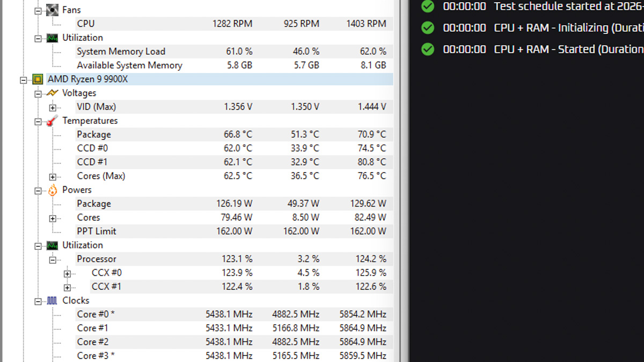Collapse the Utilization node containing System Memory Load

[38, 38]
